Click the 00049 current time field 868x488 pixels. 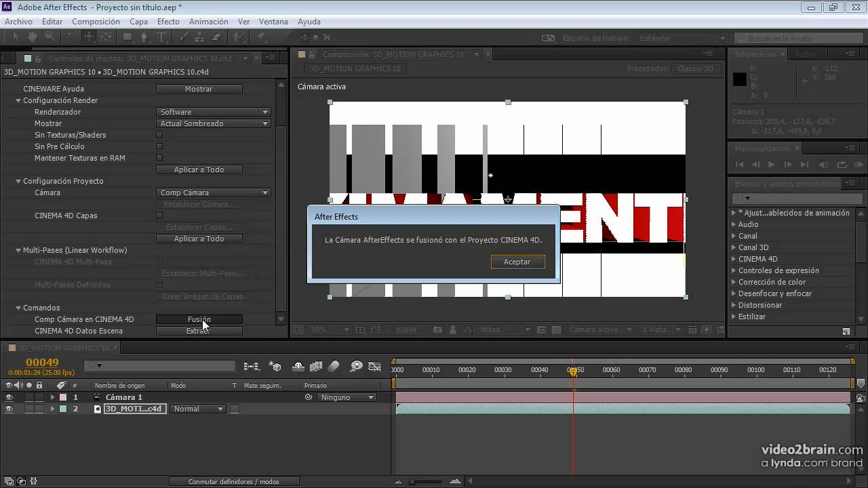pos(42,363)
